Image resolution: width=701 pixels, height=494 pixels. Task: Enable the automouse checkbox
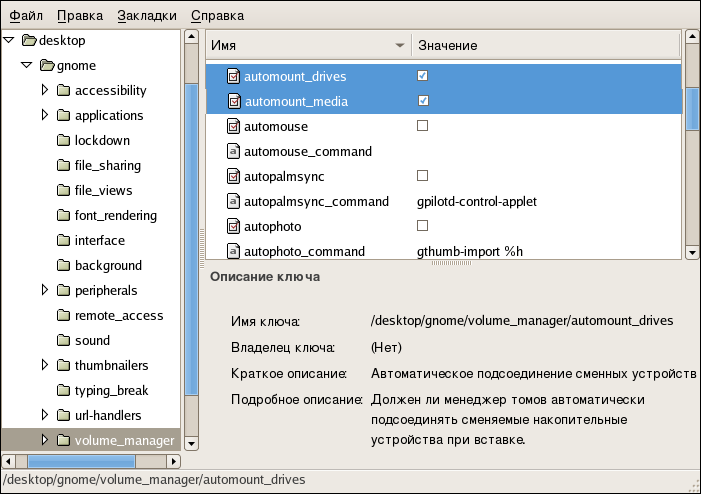click(x=423, y=126)
